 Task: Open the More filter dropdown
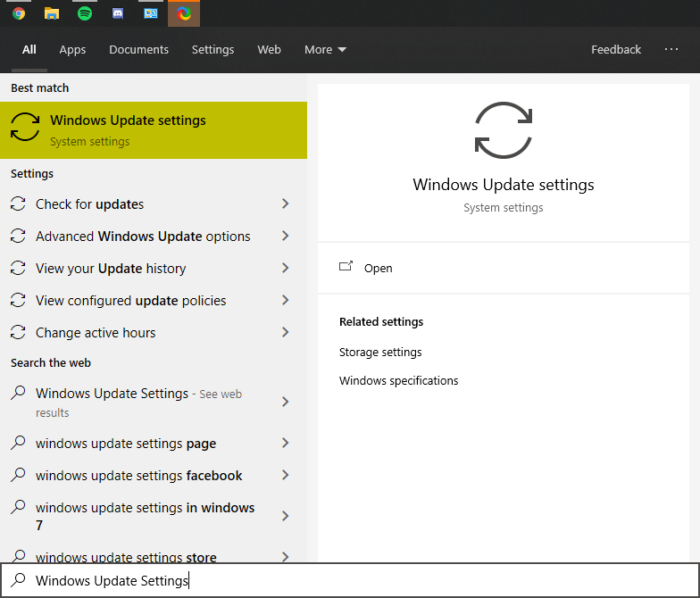325,50
